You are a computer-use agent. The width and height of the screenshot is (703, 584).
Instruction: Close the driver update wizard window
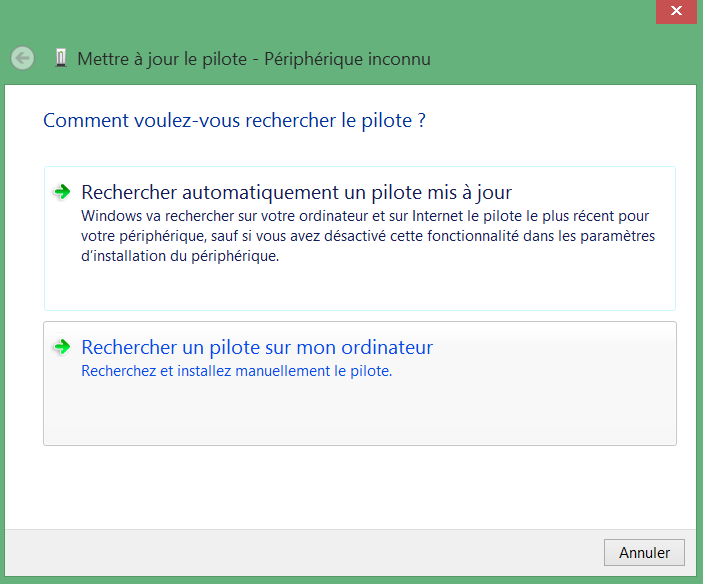click(676, 11)
